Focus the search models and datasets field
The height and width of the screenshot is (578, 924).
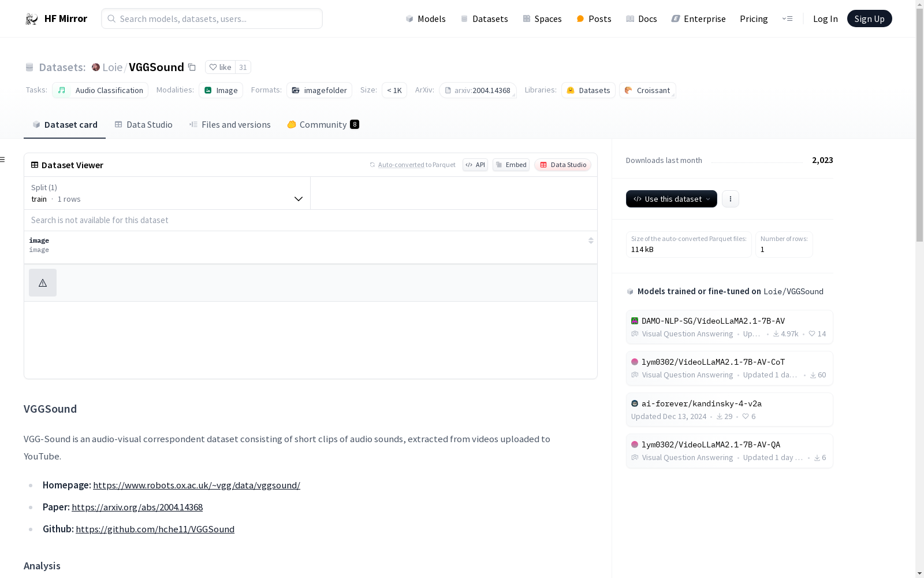212,18
